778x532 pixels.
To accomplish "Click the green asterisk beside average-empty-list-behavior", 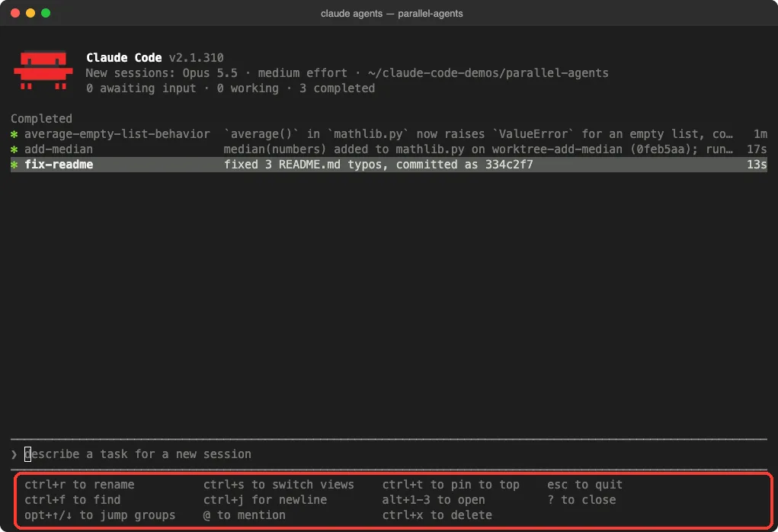I will point(14,134).
